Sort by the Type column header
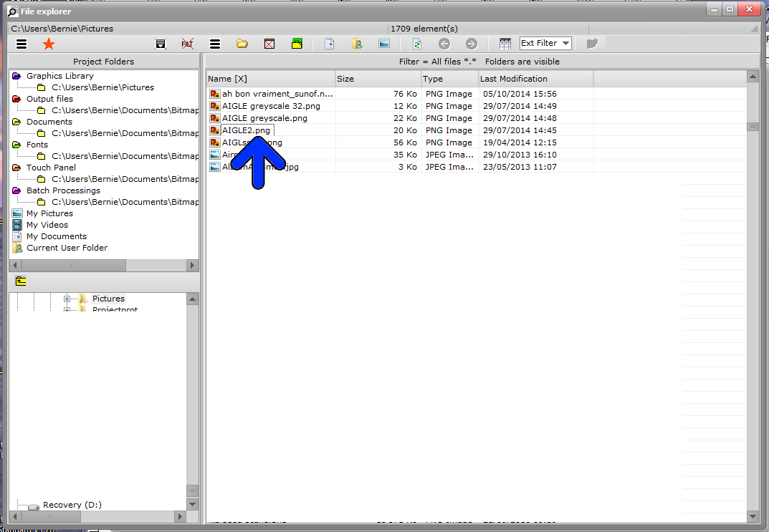 click(x=450, y=79)
